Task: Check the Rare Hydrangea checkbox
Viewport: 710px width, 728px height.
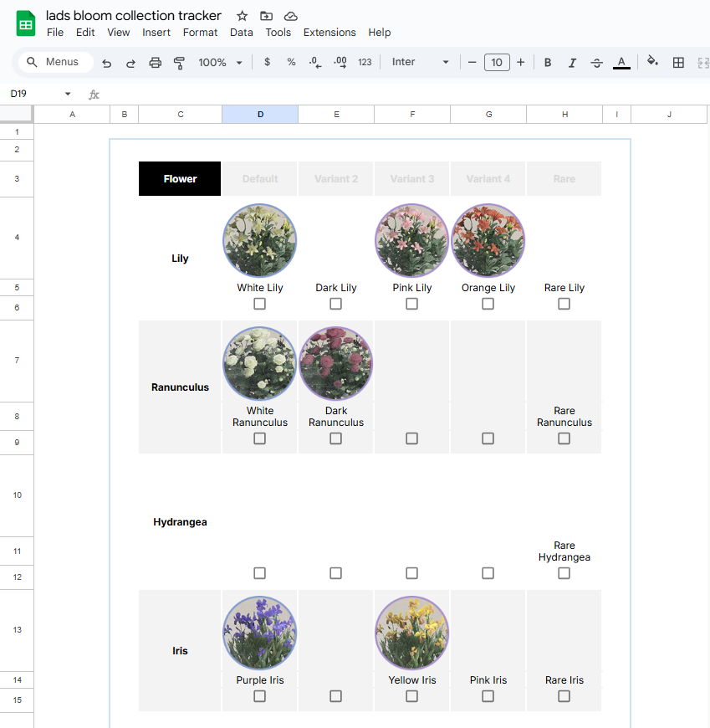Action: point(564,573)
